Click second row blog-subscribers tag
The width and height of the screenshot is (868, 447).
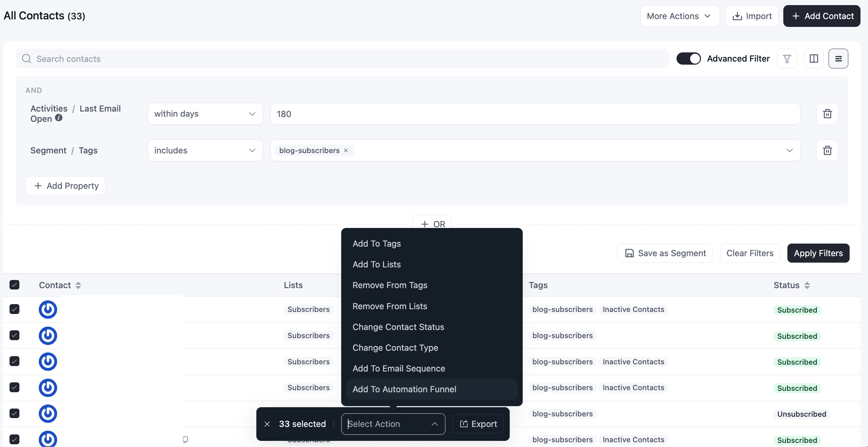coord(563,336)
